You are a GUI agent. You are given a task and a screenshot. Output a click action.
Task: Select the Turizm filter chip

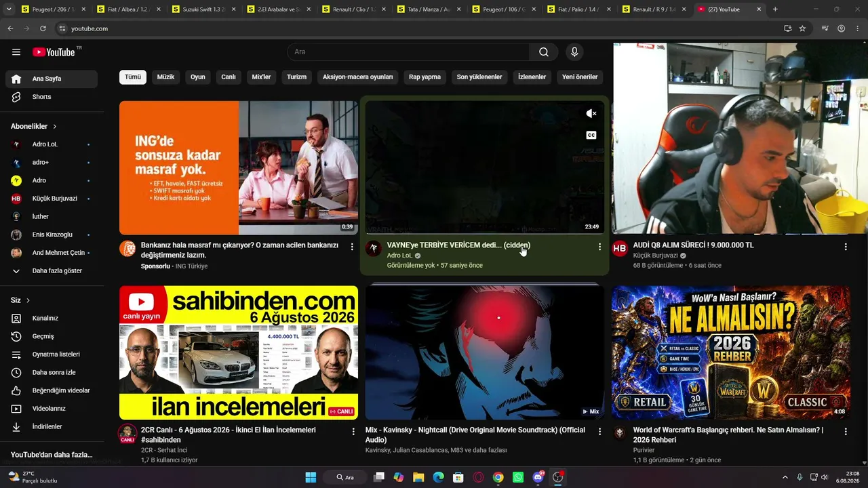coord(297,77)
